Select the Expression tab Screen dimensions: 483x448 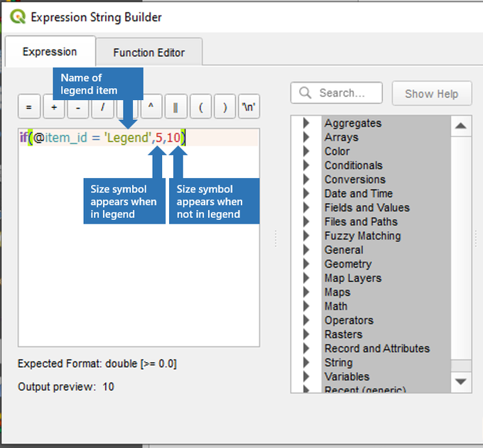click(x=50, y=51)
